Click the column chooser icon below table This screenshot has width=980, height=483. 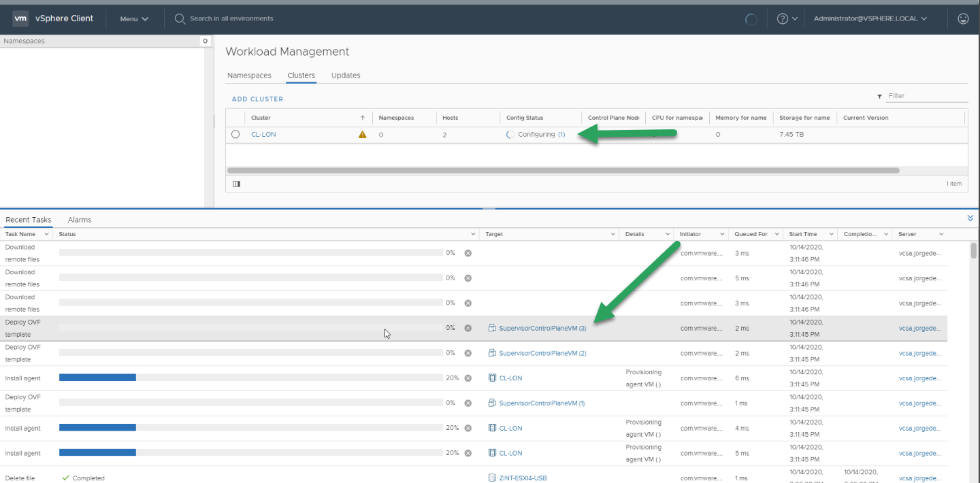236,184
